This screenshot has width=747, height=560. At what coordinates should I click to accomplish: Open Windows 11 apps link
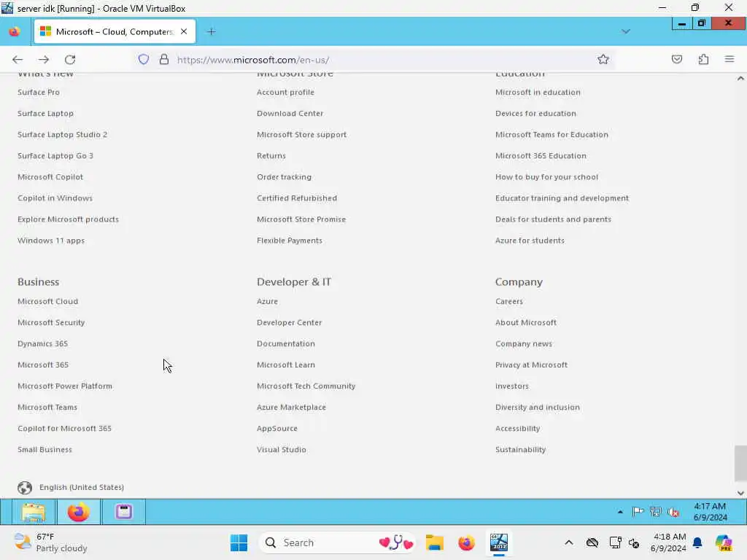pyautogui.click(x=51, y=241)
